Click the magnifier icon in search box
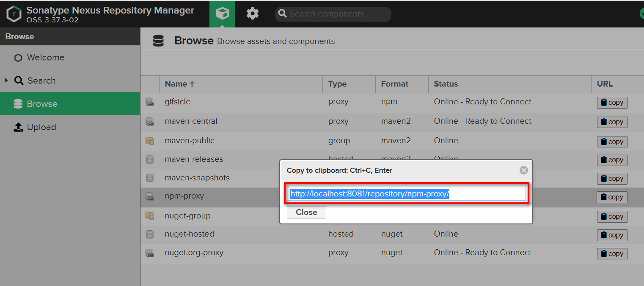Image resolution: width=644 pixels, height=286 pixels. tap(283, 14)
